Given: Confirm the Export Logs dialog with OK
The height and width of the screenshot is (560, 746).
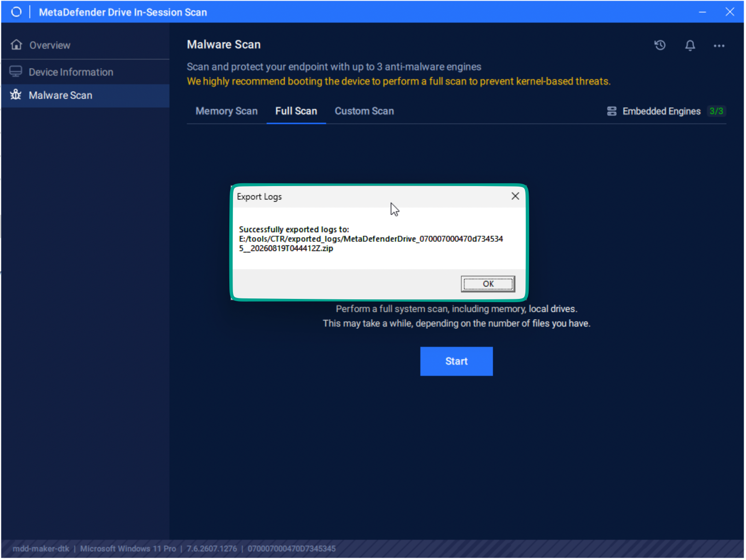Looking at the screenshot, I should (x=488, y=284).
